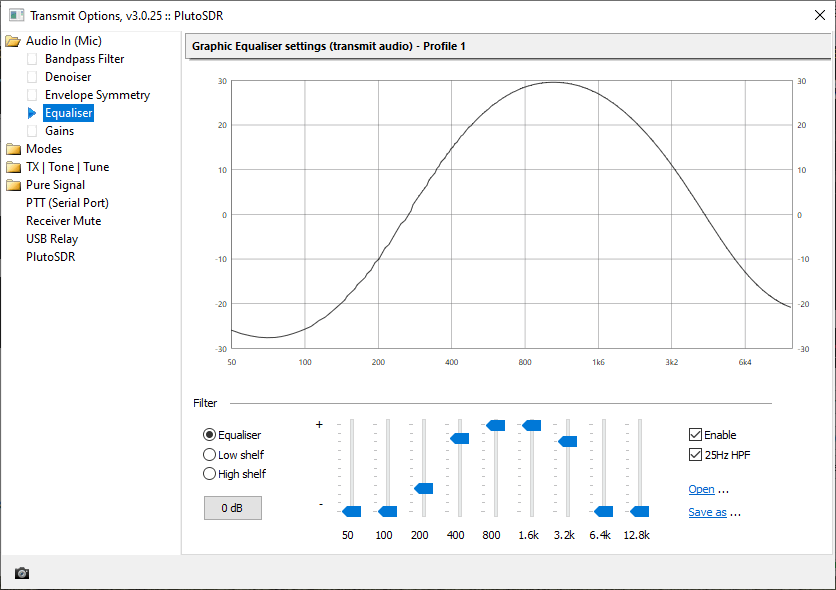Select the High shelf radio button
The height and width of the screenshot is (590, 836).
[210, 474]
